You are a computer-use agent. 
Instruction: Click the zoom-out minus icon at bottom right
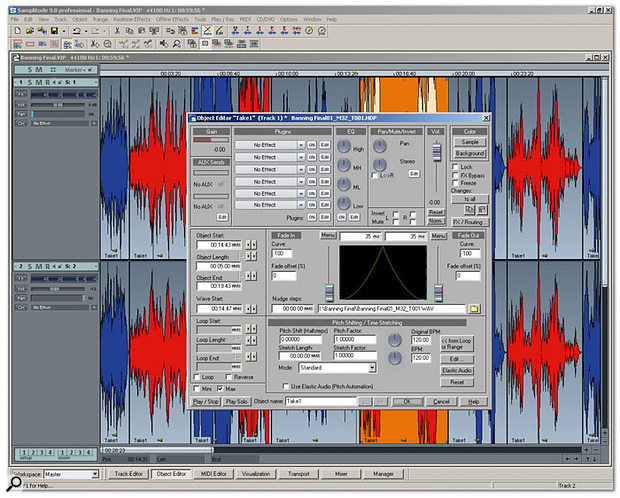click(596, 450)
